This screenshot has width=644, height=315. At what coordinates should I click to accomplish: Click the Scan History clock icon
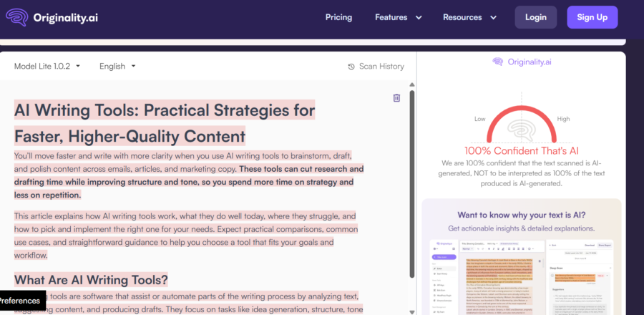click(x=351, y=67)
